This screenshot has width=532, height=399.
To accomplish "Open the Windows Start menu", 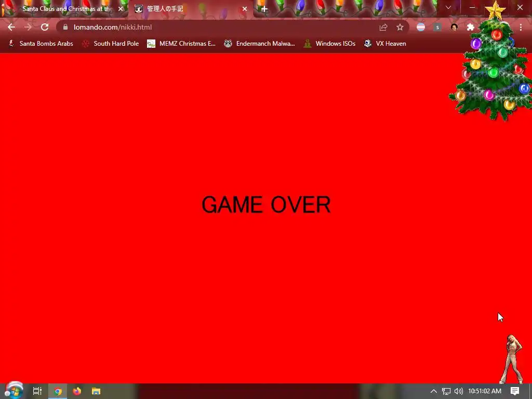I will (x=14, y=391).
